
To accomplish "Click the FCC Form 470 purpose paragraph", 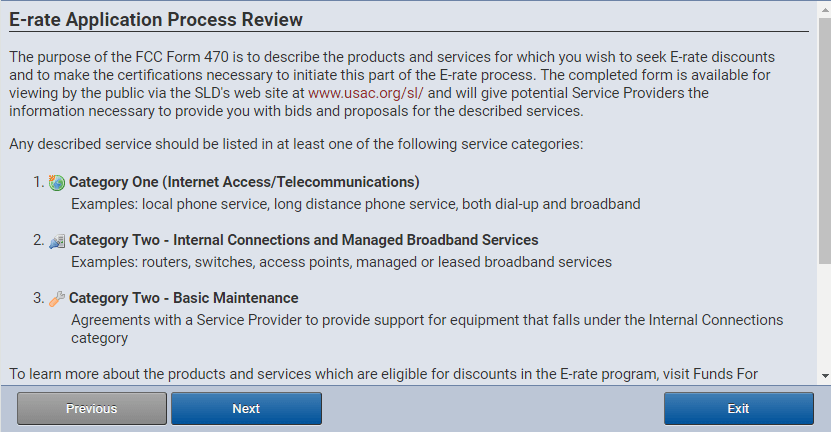I will coord(392,84).
